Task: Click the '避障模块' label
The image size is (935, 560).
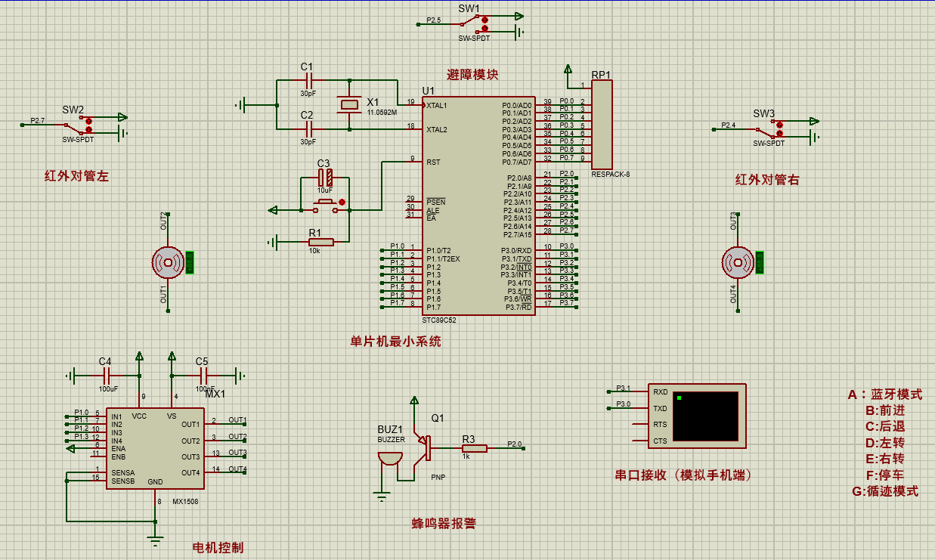Action: [472, 74]
